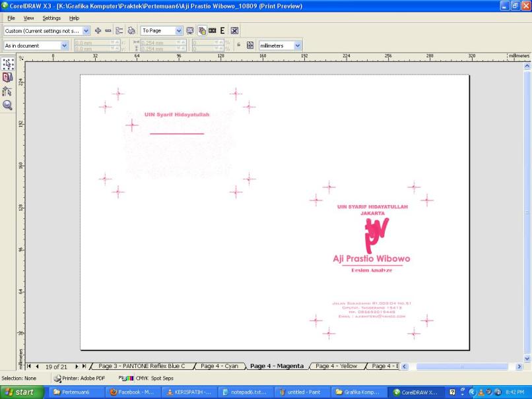
Task: Open the Help menu
Action: 74,18
